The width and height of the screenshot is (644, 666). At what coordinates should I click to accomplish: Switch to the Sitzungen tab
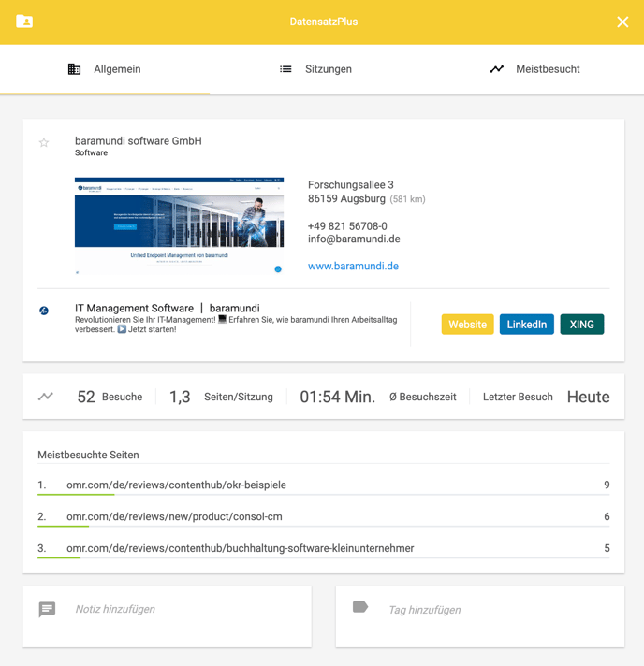coord(315,69)
